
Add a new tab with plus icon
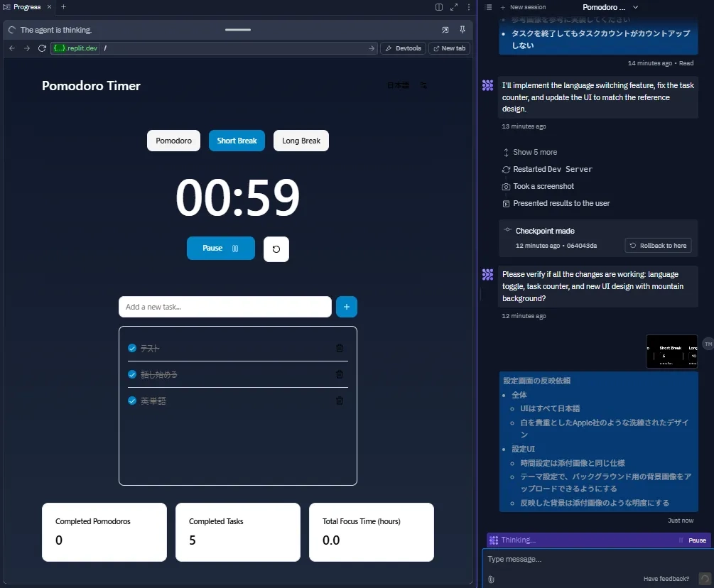point(63,7)
